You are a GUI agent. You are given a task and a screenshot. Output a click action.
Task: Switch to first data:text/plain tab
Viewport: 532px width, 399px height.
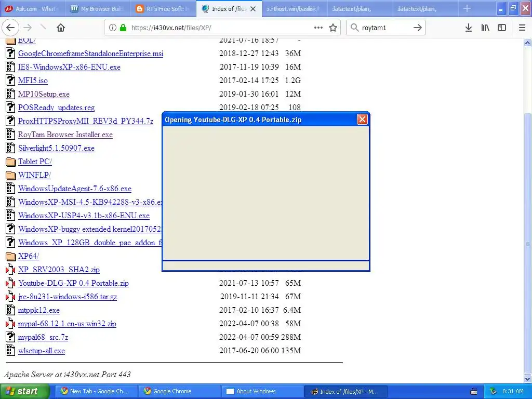click(360, 9)
